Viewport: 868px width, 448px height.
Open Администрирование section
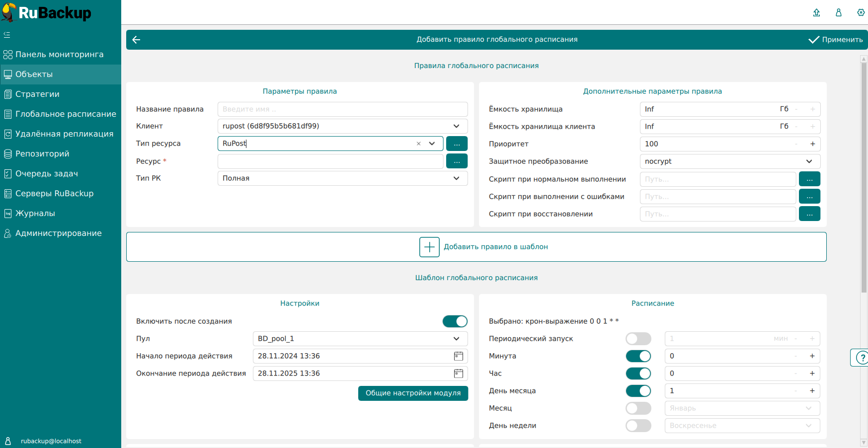pyautogui.click(x=61, y=233)
